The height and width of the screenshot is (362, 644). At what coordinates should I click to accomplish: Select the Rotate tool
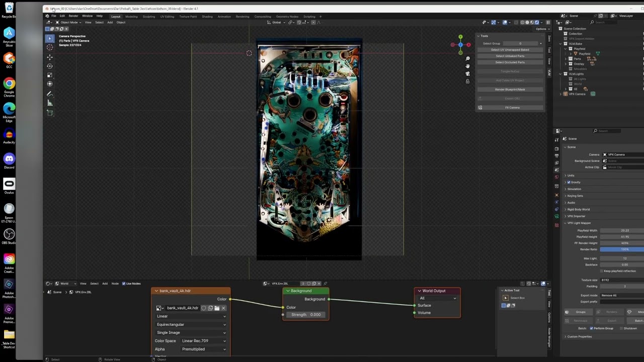[x=50, y=66]
